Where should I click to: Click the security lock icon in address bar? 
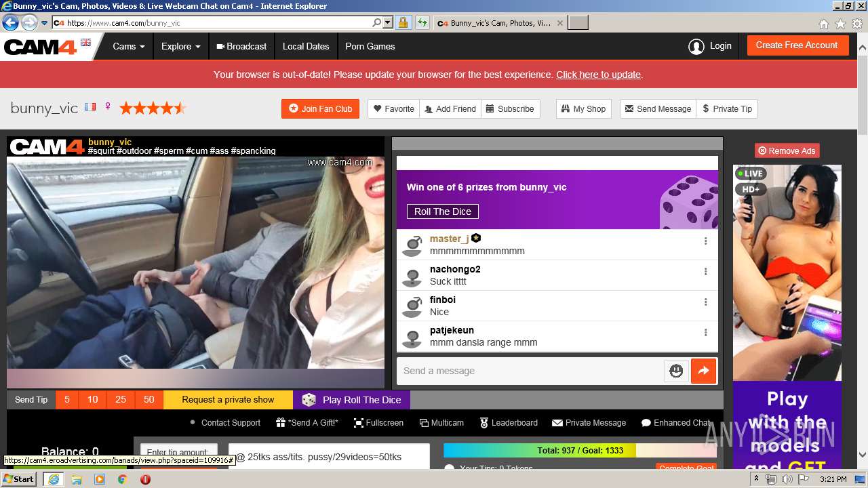(x=403, y=22)
